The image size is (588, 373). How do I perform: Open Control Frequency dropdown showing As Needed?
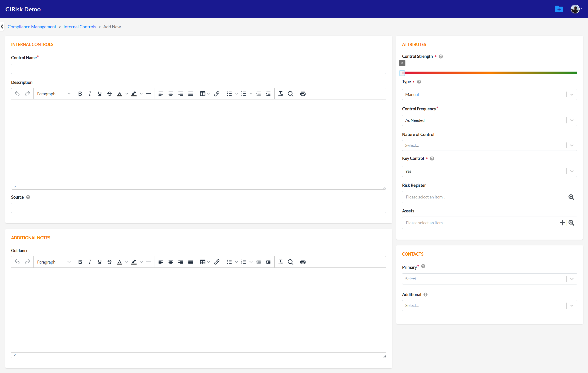coord(489,120)
